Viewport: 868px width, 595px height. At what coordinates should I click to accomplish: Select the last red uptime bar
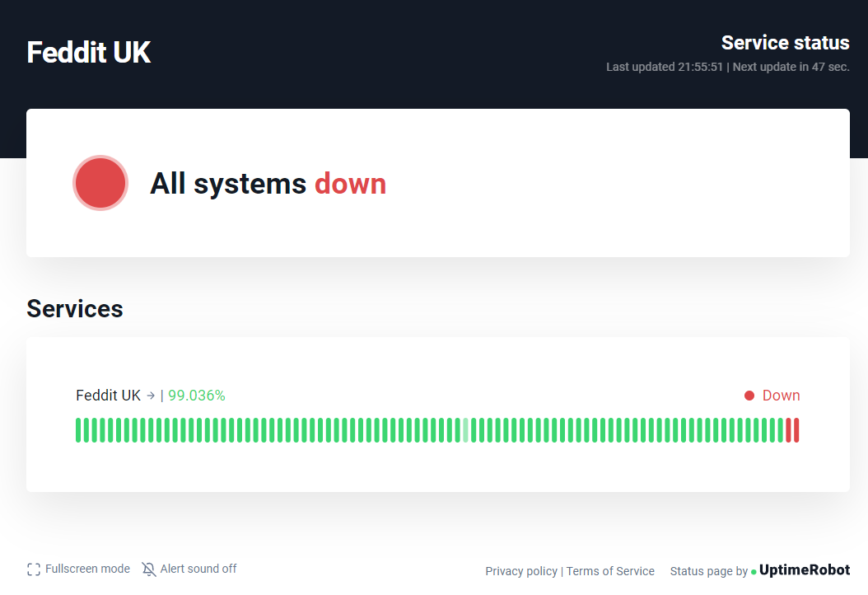point(796,430)
